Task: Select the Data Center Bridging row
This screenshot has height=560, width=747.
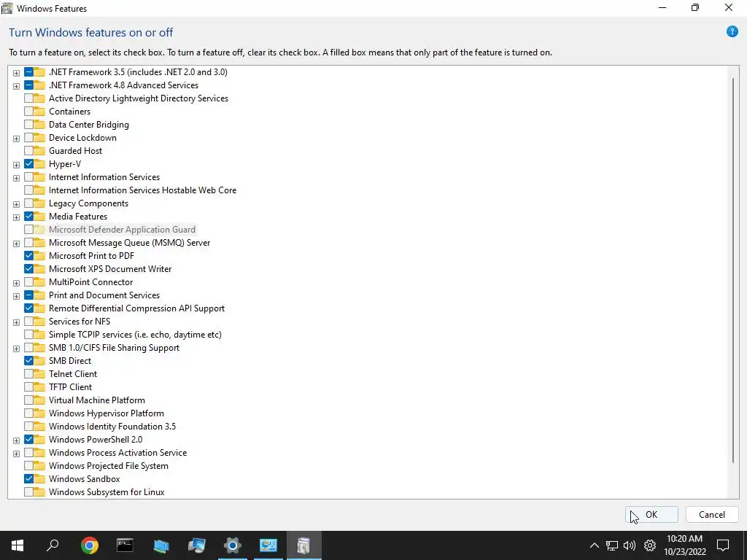Action: (88, 125)
